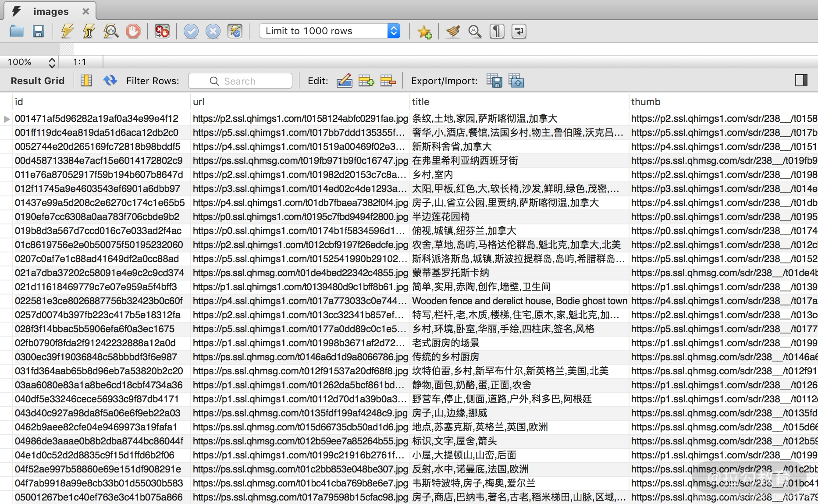Delete selected rows icon
This screenshot has width=818, height=504.
[388, 81]
